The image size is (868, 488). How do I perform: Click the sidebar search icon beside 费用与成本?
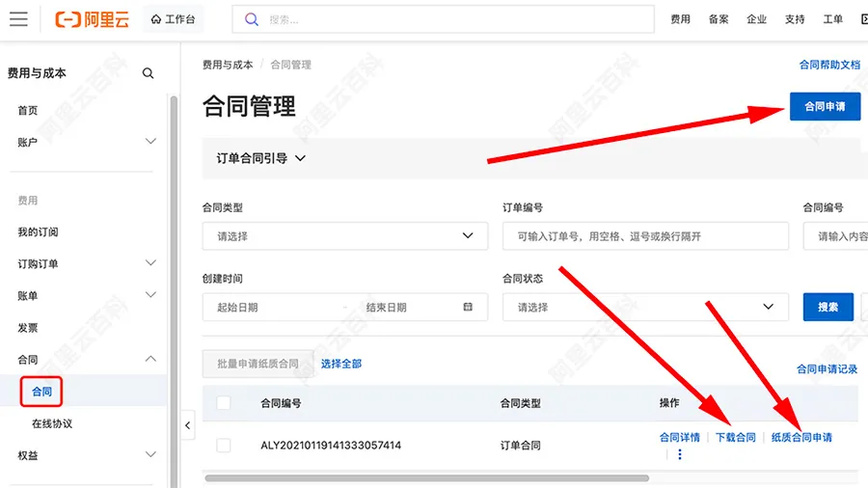tap(148, 73)
